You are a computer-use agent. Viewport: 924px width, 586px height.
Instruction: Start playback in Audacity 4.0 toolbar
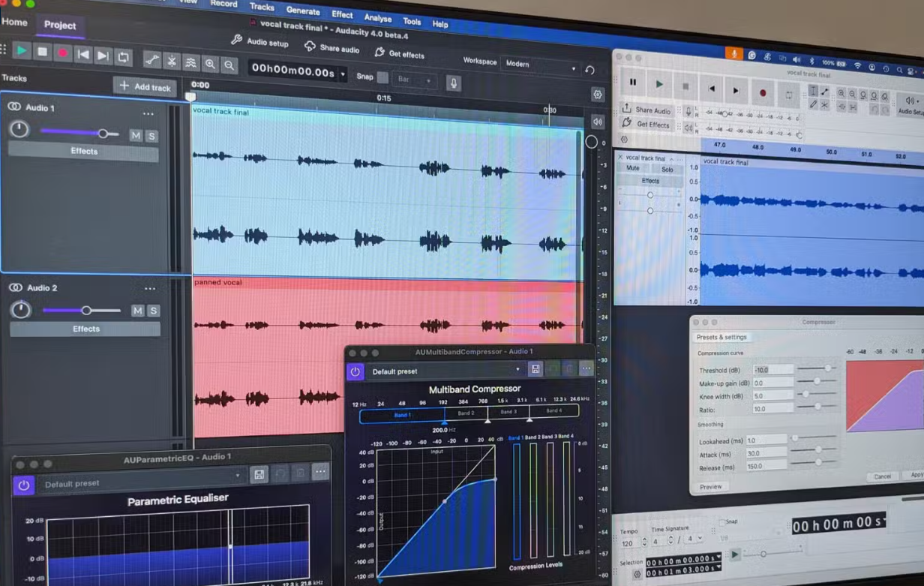click(22, 50)
